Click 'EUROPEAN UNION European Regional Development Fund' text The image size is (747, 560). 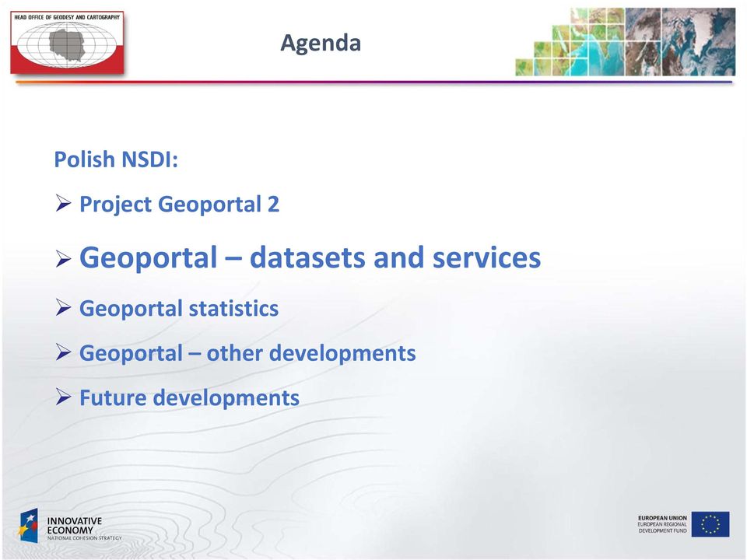point(662,524)
